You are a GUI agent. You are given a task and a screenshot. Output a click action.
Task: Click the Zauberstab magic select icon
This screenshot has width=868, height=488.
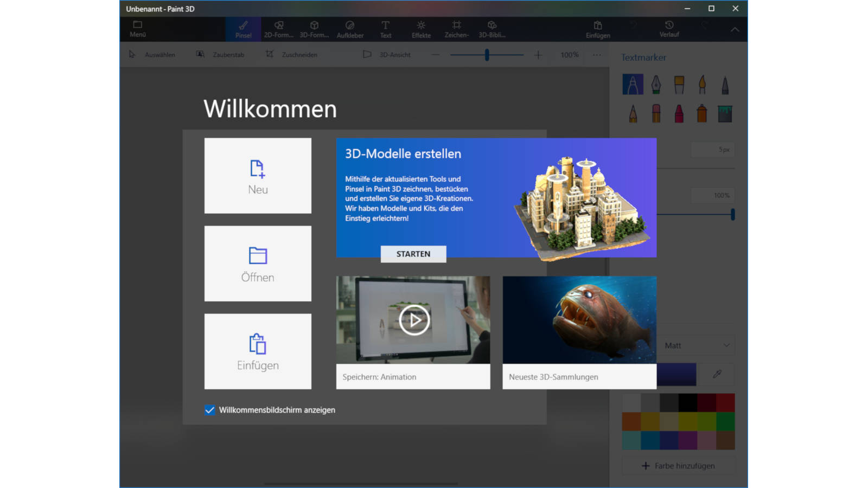click(201, 54)
